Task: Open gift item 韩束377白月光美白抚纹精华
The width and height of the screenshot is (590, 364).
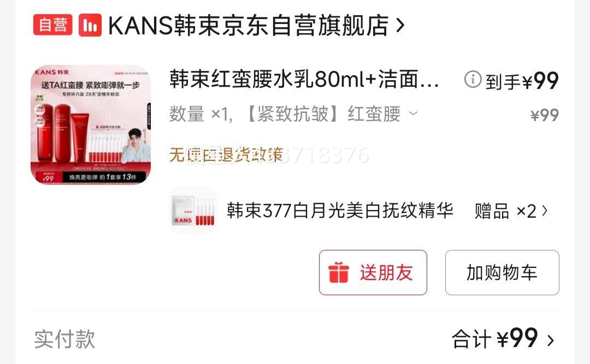Action: click(340, 211)
